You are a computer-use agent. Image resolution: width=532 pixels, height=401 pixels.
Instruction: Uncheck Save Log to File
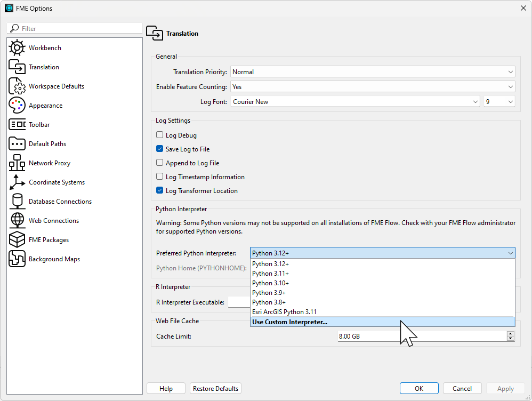coord(159,149)
